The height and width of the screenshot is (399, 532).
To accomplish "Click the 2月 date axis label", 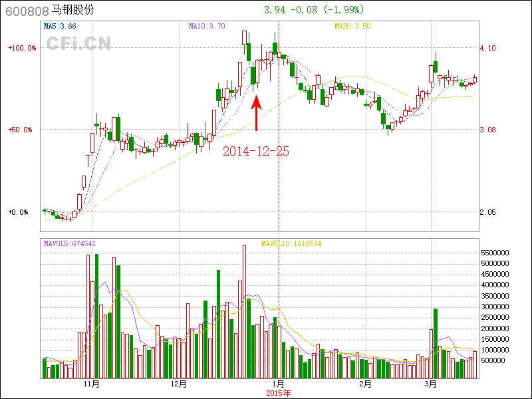I will pos(365,384).
